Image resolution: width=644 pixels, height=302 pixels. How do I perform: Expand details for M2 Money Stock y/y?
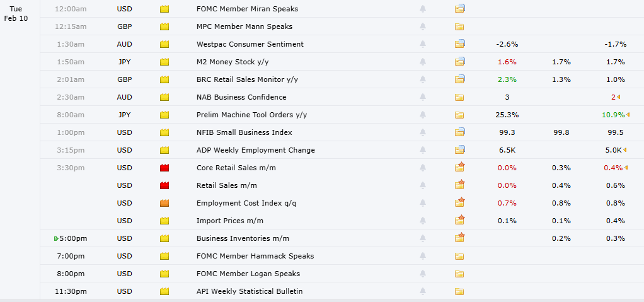459,62
